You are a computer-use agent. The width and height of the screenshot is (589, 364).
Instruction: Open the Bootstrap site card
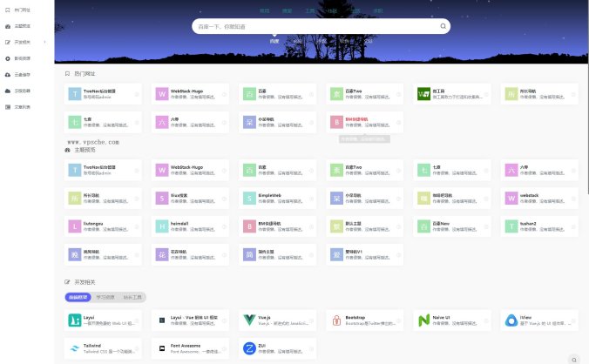tap(362, 321)
